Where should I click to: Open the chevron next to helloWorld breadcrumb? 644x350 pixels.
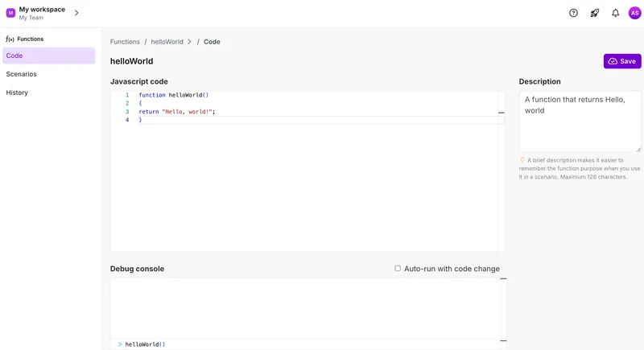189,42
